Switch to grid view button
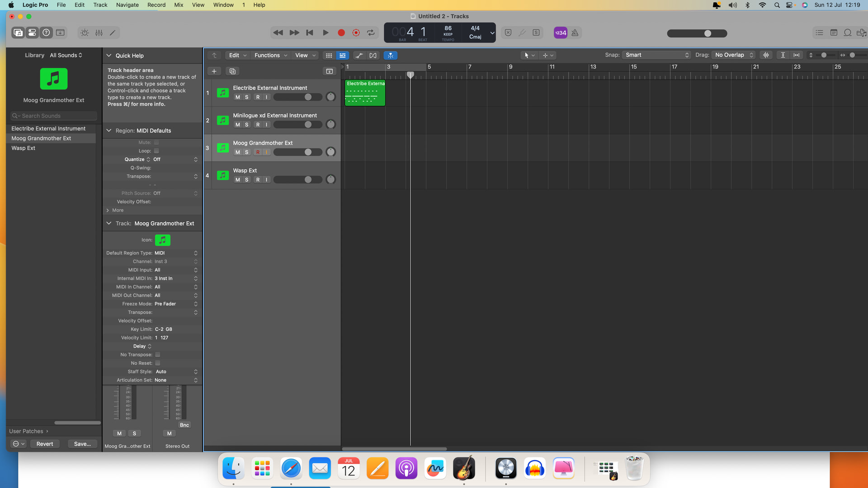Viewport: 868px width, 488px height. click(329, 56)
